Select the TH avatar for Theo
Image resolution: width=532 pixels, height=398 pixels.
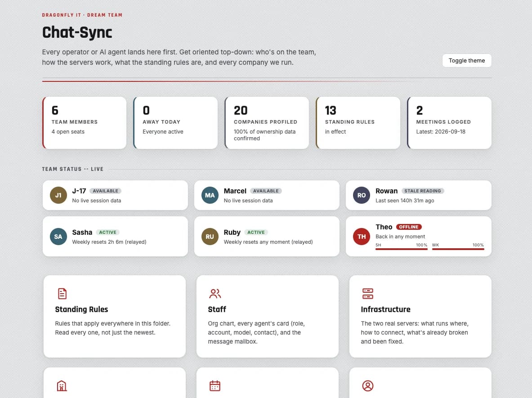(x=362, y=237)
